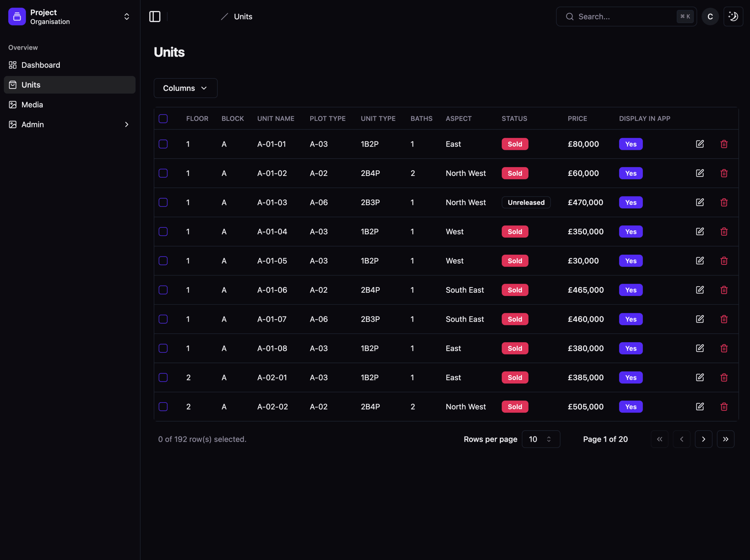
Task: Check the select-all header checkbox
Action: [x=163, y=119]
